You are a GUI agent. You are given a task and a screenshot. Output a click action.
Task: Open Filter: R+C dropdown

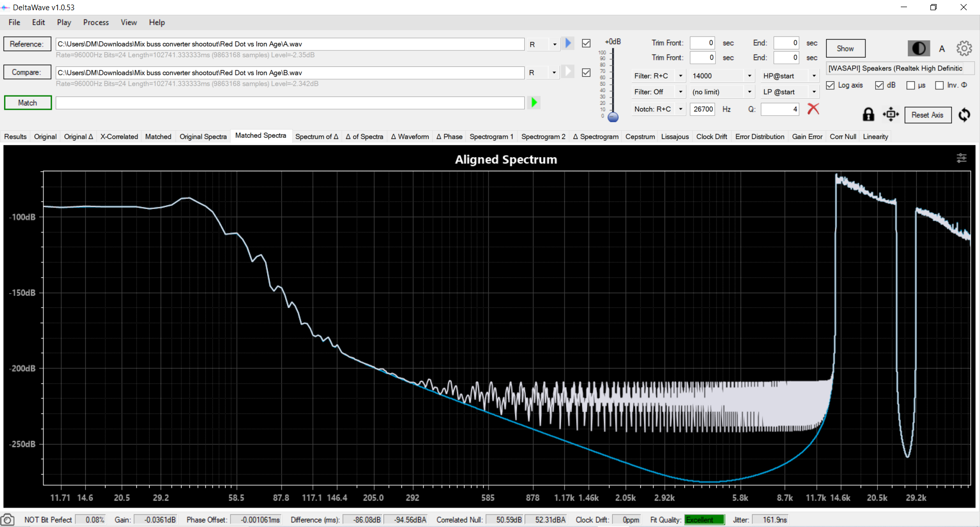(681, 76)
